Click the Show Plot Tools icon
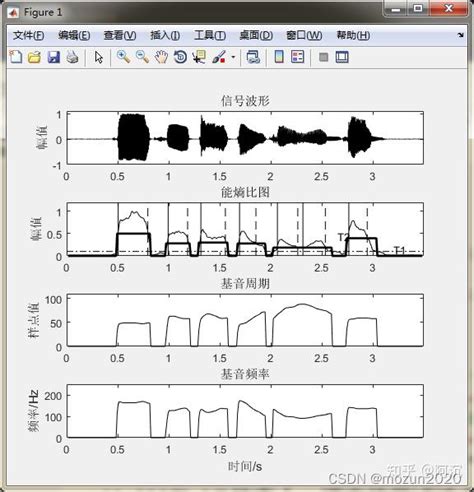This screenshot has height=492, width=474. tap(342, 57)
